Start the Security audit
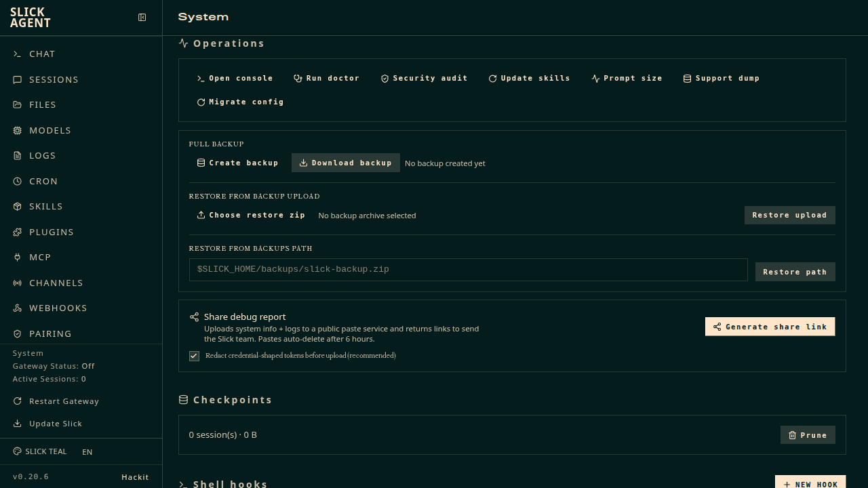 (424, 78)
